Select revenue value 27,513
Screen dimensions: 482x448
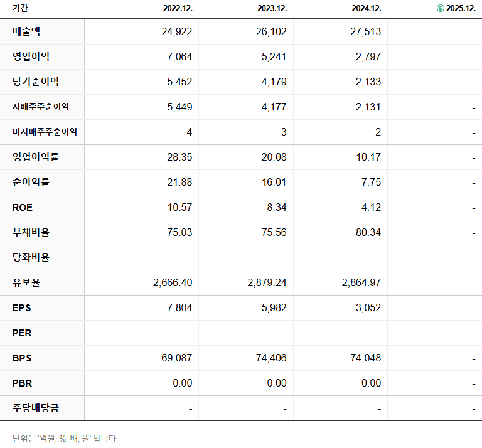coord(365,31)
